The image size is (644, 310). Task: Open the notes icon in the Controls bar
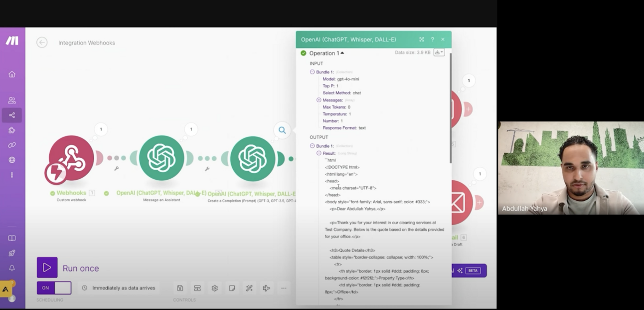[232, 288]
